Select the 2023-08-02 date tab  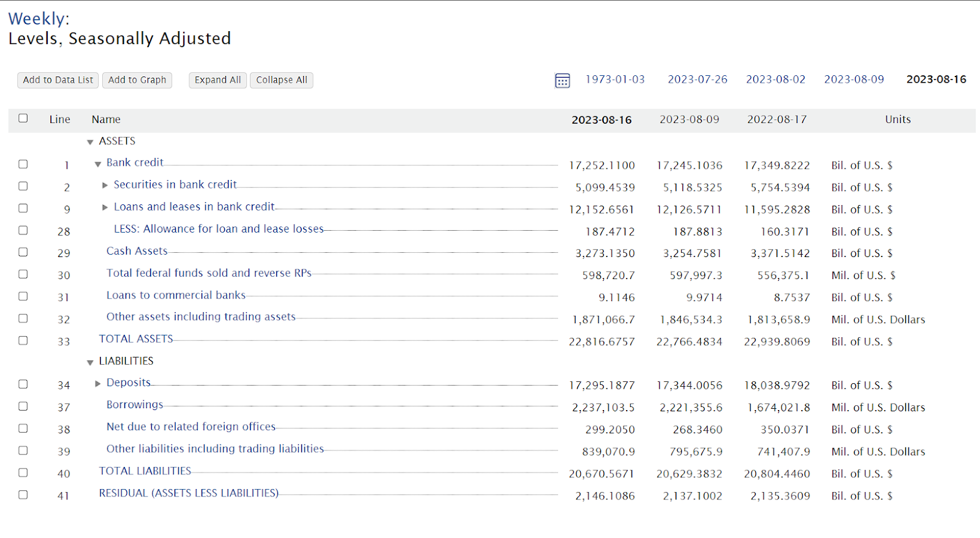pyautogui.click(x=775, y=80)
